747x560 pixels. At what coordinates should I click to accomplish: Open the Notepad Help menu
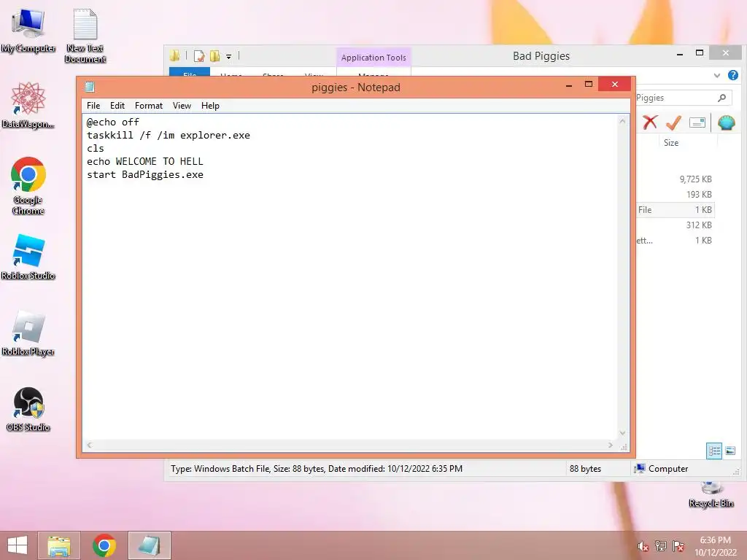(210, 106)
